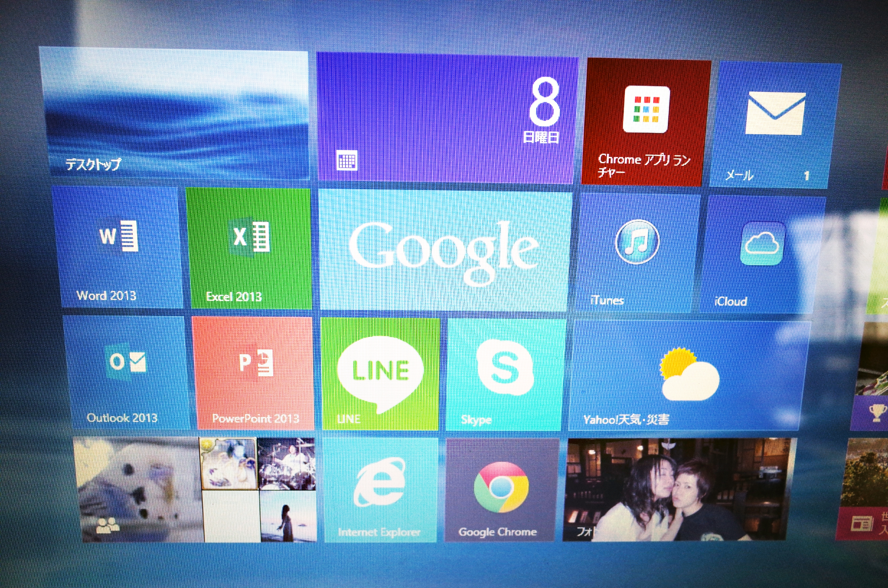The height and width of the screenshot is (588, 888).
Task: Open the Chrome app launcher tile
Action: (x=646, y=121)
